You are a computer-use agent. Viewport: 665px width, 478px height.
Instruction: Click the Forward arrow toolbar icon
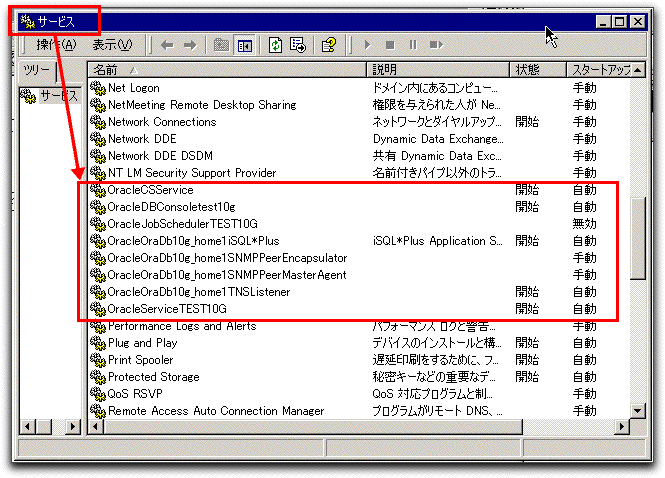click(x=190, y=45)
